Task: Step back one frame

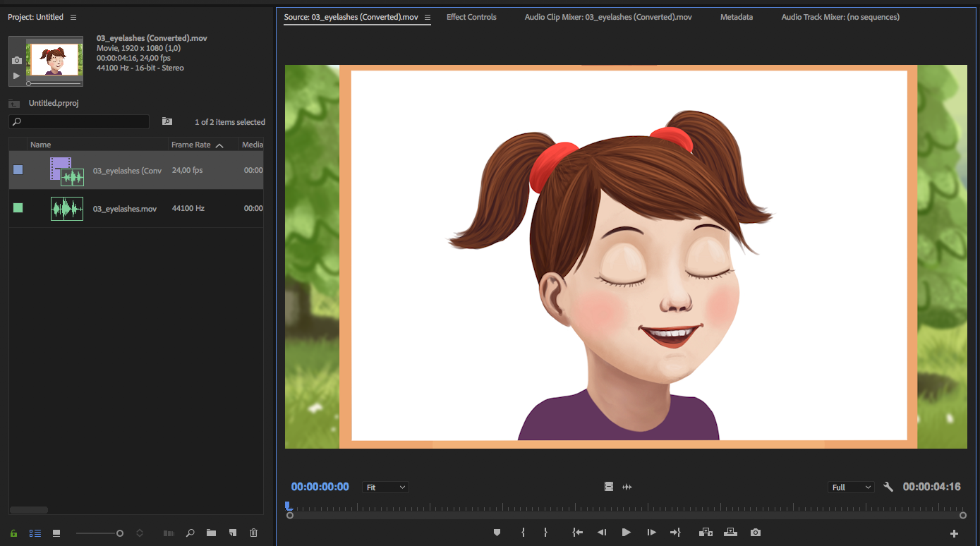Action: (x=602, y=533)
